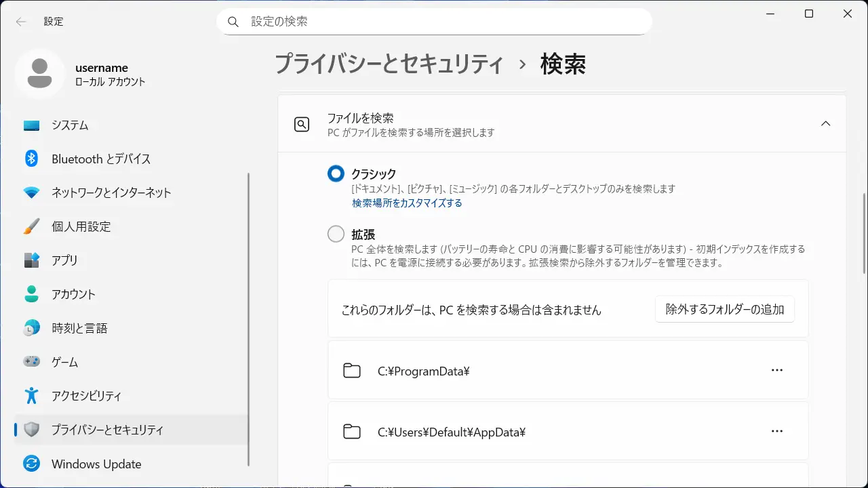The image size is (868, 488).
Task: Click the Windows Update sync icon
Action: [31, 464]
